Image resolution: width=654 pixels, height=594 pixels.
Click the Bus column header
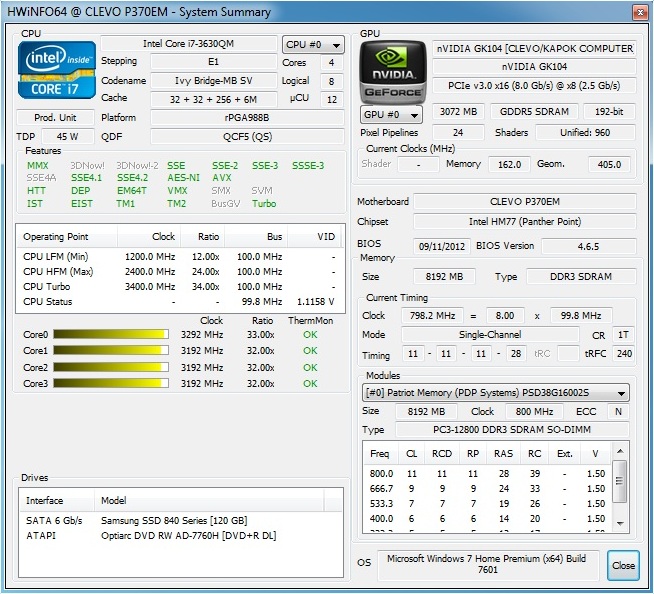(256, 237)
